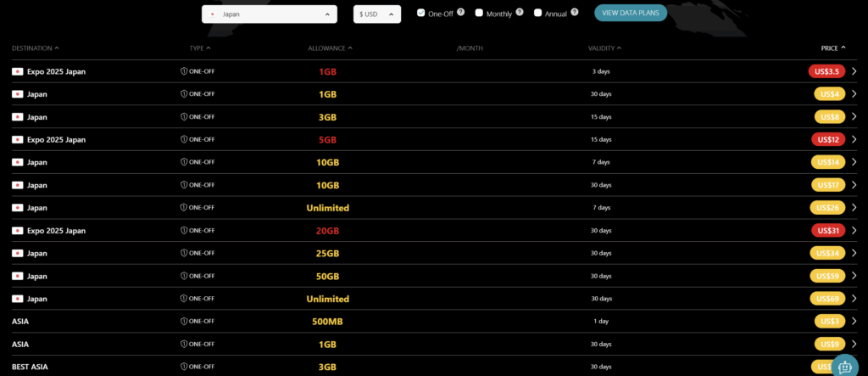Click the help icon beside Monthly
Screen dimensions: 868x376
[x=520, y=13]
